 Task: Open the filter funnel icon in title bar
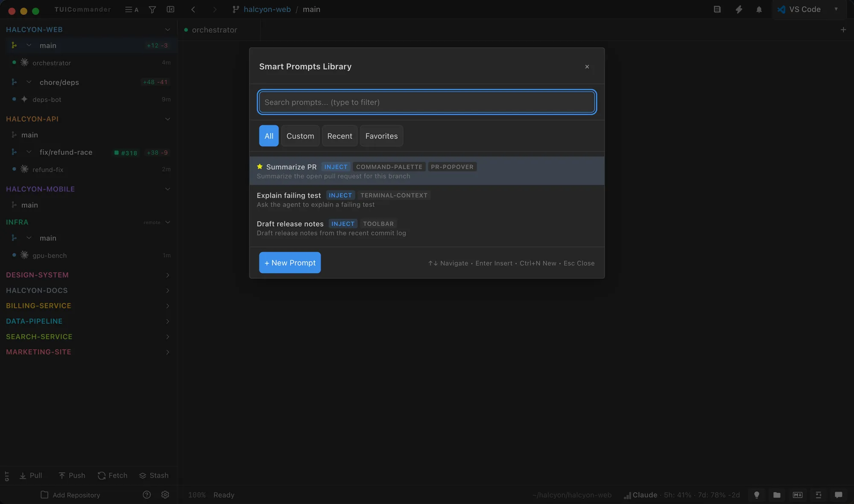tap(152, 9)
